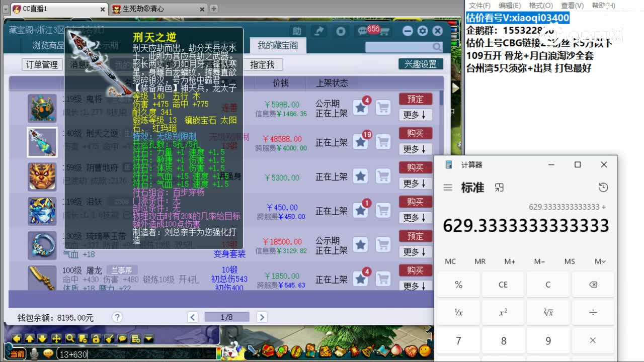
Task: Click the peach icon in action bar
Action: [397, 350]
